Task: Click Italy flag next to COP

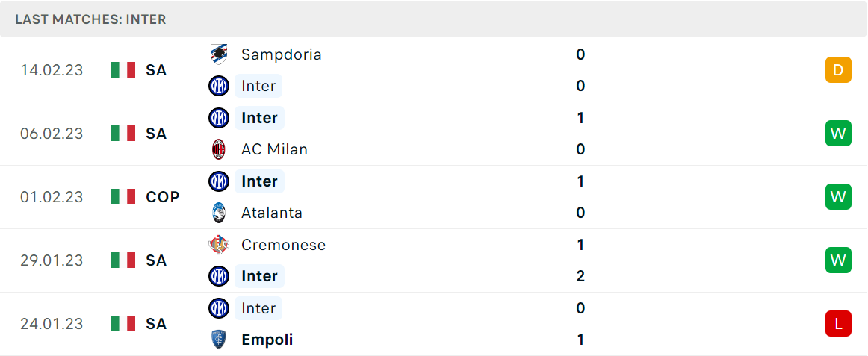Action: [x=123, y=197]
